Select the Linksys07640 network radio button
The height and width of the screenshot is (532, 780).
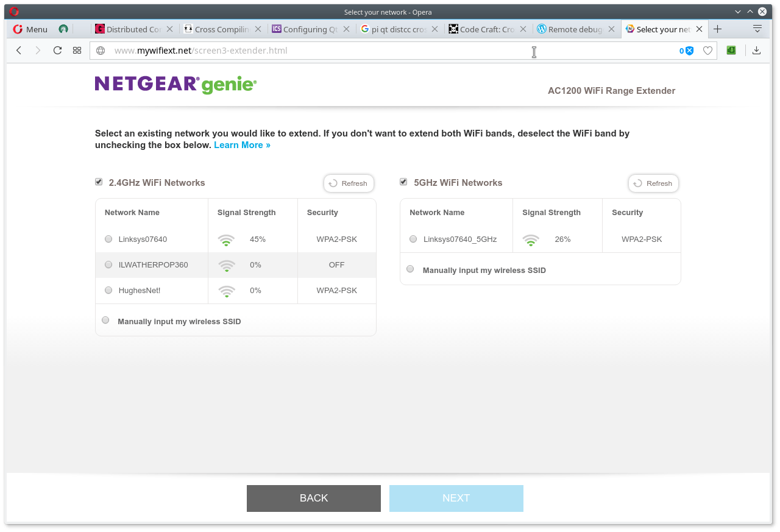point(108,239)
